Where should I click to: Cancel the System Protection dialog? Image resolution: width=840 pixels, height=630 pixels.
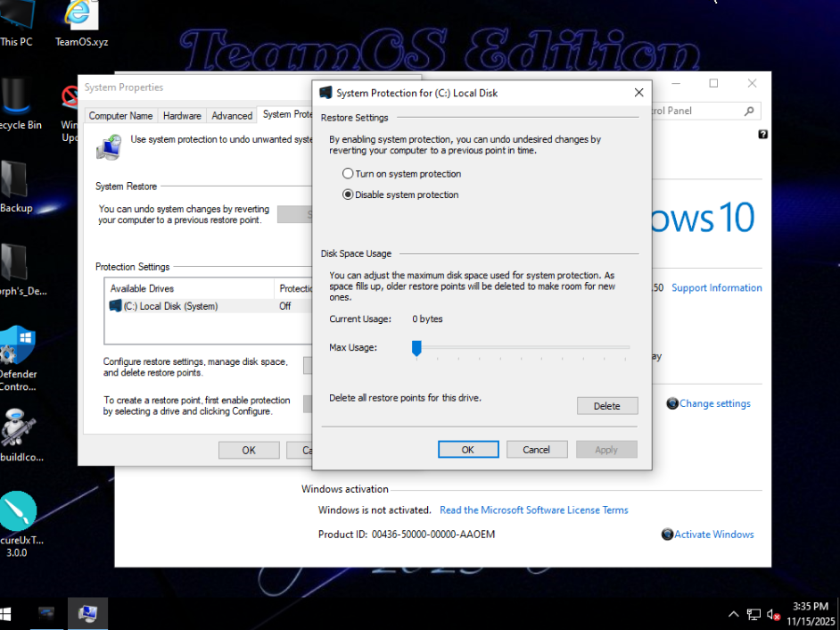point(536,450)
